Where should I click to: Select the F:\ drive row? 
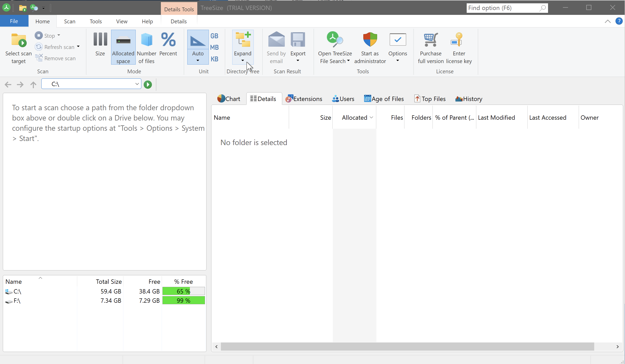(105, 300)
